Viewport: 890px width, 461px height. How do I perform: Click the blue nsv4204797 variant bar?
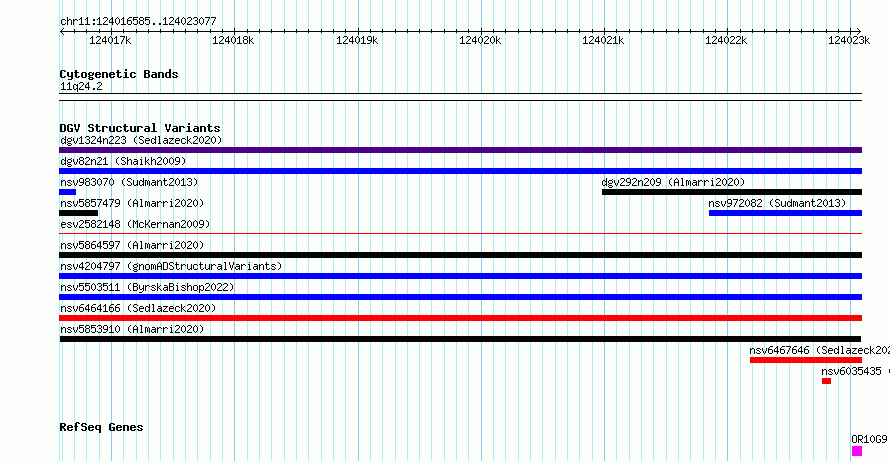[x=460, y=276]
